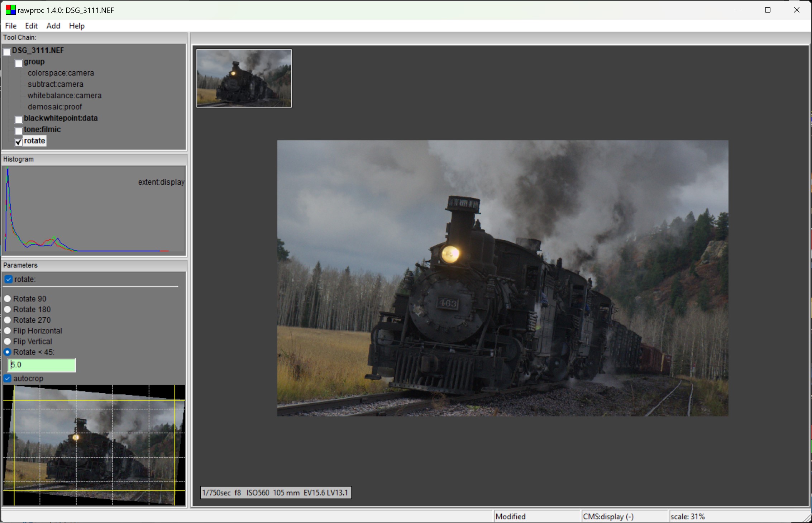Click the rawproc application icon in title bar
The image size is (812, 523).
10,10
